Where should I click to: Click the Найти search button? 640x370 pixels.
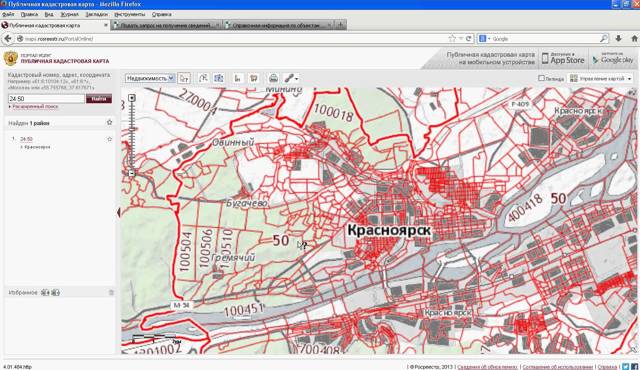click(99, 98)
